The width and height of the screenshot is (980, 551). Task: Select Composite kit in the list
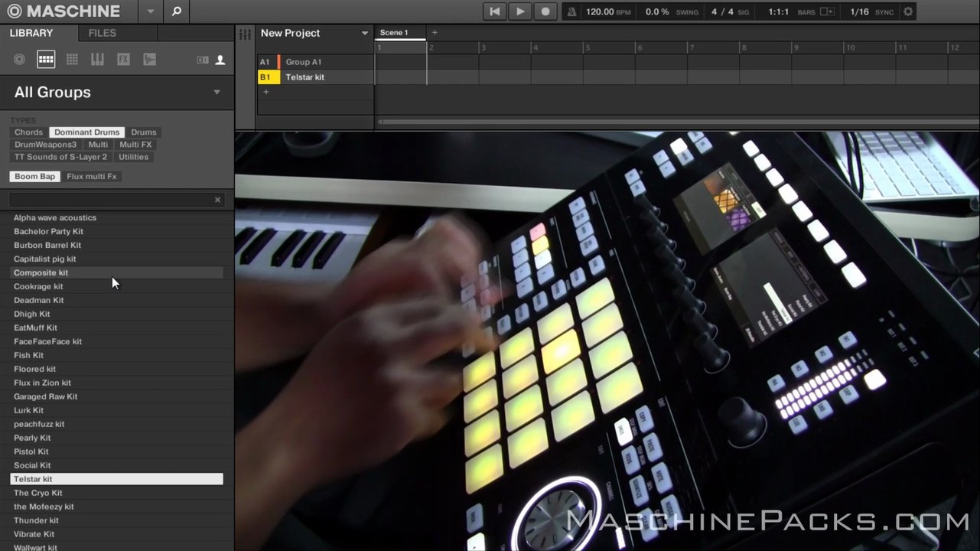pyautogui.click(x=116, y=273)
